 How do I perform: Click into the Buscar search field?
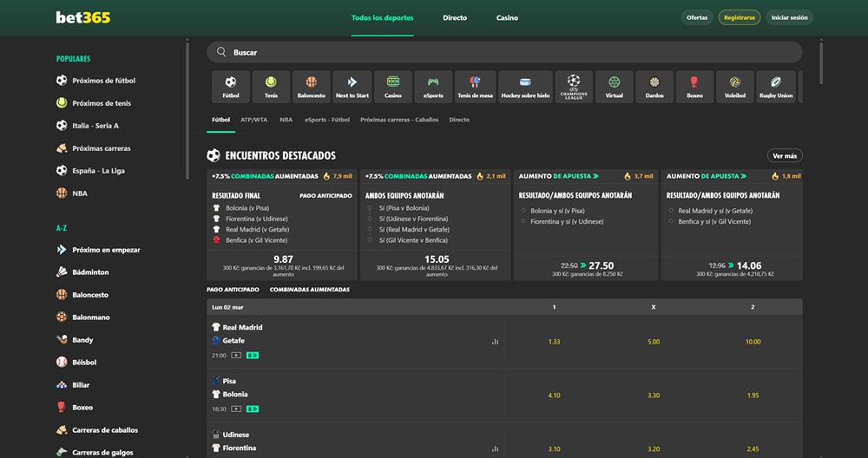click(x=504, y=52)
